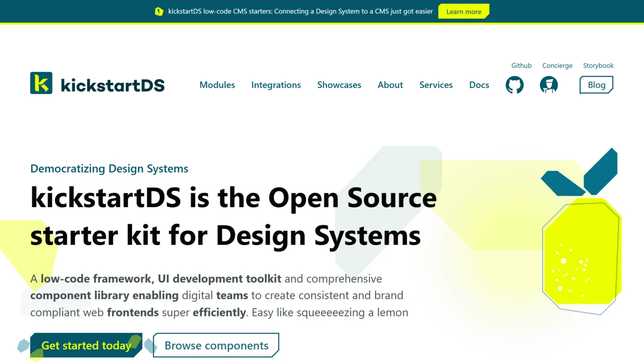Image resolution: width=644 pixels, height=362 pixels.
Task: Open the Integrations menu item
Action: click(276, 85)
